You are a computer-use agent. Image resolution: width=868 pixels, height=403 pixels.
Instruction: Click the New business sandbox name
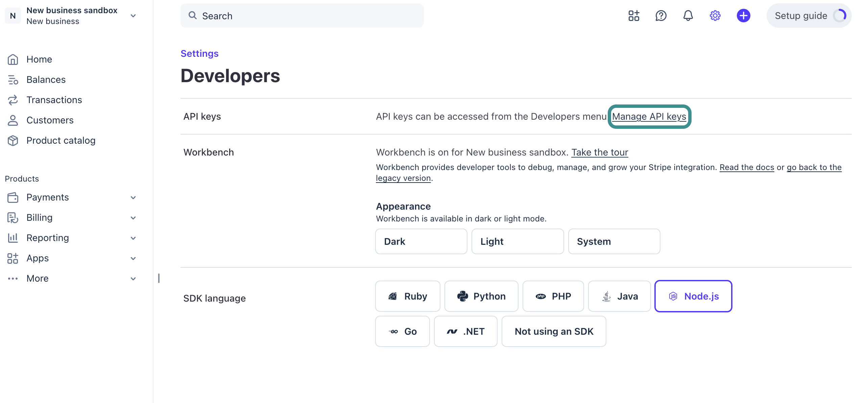(72, 10)
